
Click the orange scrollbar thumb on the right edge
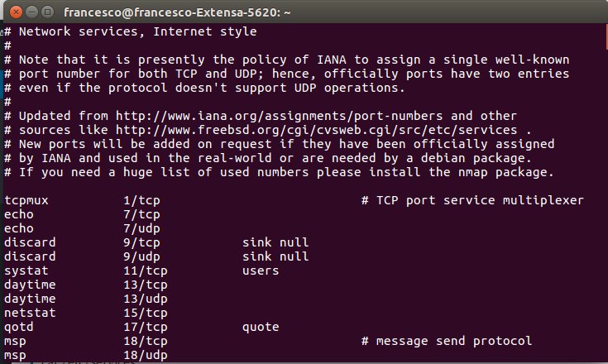[606, 36]
